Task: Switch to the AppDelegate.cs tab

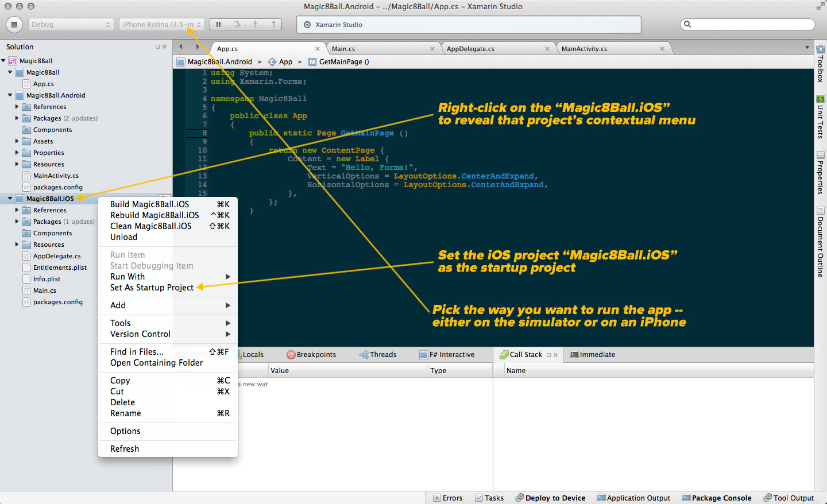Action: click(x=498, y=49)
